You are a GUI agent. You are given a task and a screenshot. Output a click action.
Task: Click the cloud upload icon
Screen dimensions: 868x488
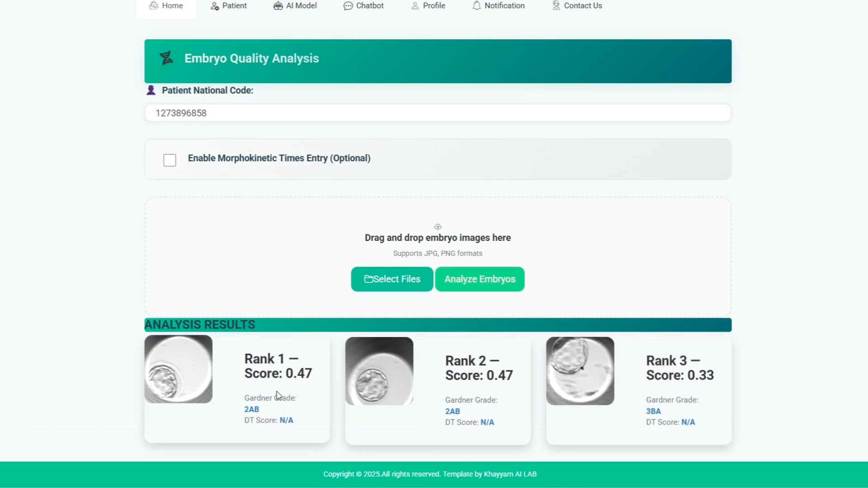tap(438, 227)
